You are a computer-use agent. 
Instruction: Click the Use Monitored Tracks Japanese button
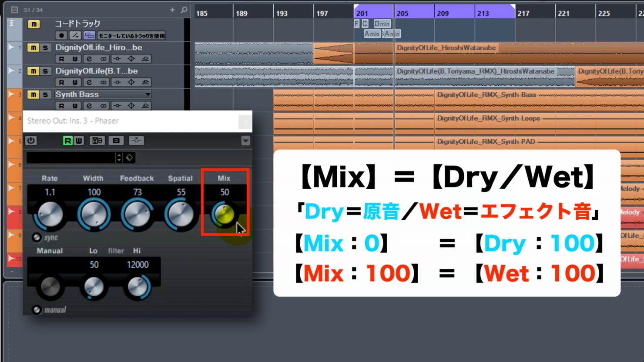[x=131, y=36]
